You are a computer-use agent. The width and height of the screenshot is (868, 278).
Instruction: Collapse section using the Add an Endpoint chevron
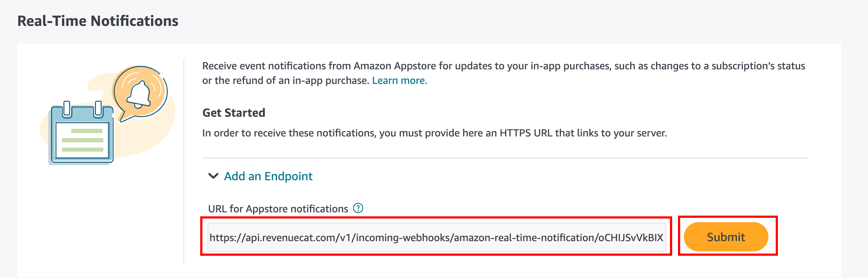(213, 176)
